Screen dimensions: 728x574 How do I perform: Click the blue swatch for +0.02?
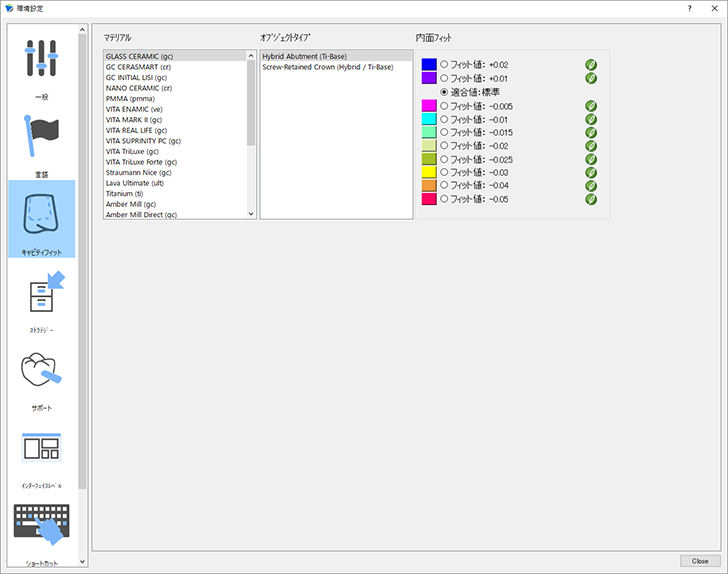[429, 64]
